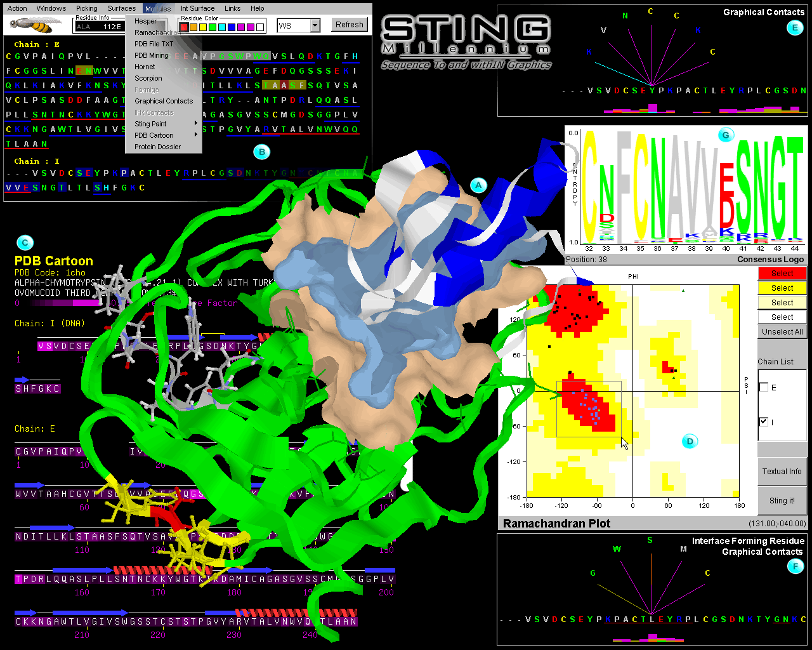Image resolution: width=812 pixels, height=650 pixels.
Task: Pick the white residue color swatch
Action: click(x=260, y=27)
